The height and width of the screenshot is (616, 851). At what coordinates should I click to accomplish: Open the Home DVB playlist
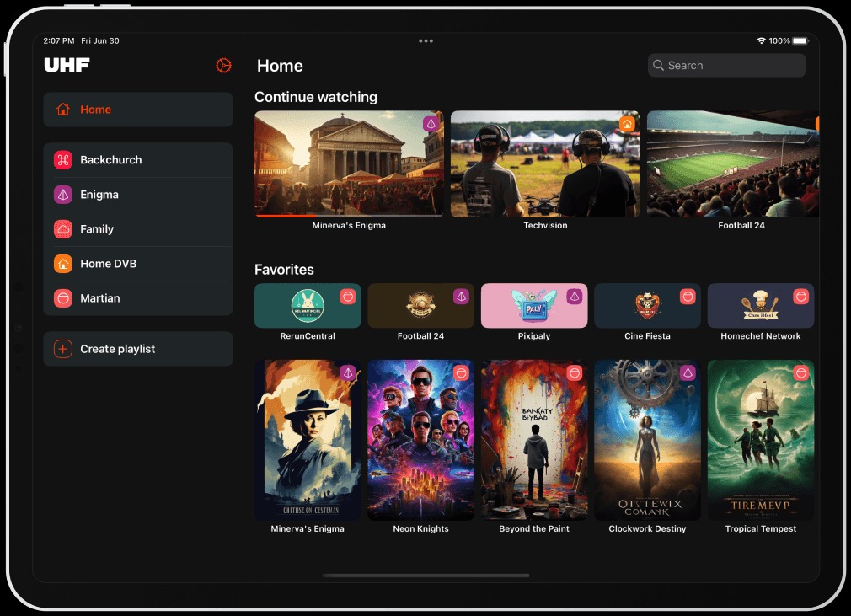click(138, 264)
